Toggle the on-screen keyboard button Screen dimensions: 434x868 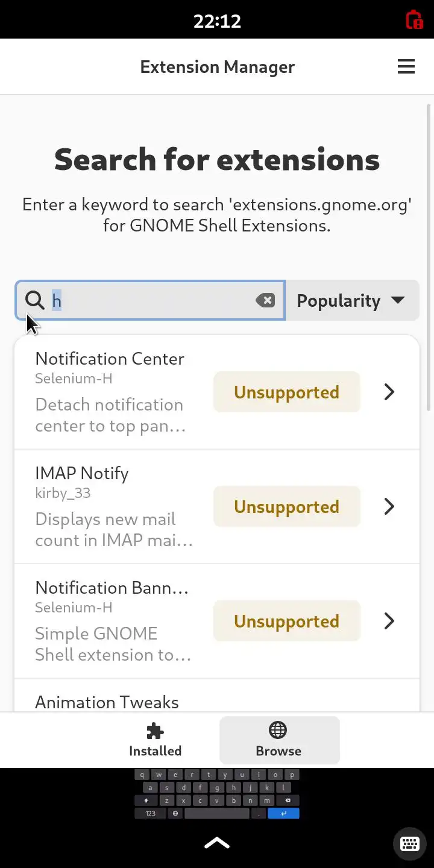[x=410, y=843]
